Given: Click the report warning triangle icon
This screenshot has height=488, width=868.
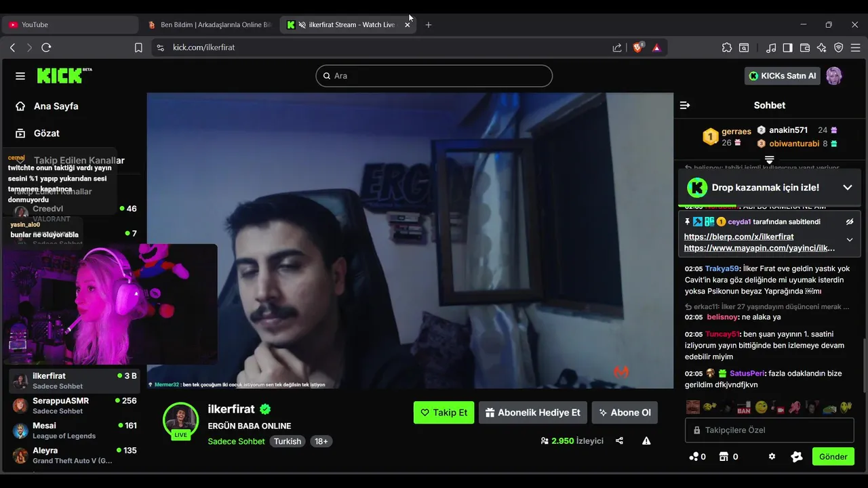Looking at the screenshot, I should [x=646, y=441].
